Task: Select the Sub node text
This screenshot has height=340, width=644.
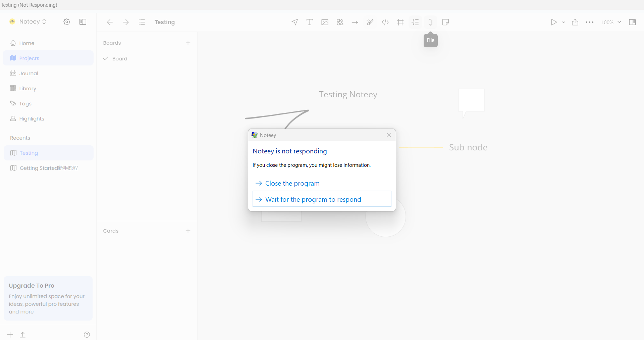Action: click(x=468, y=147)
